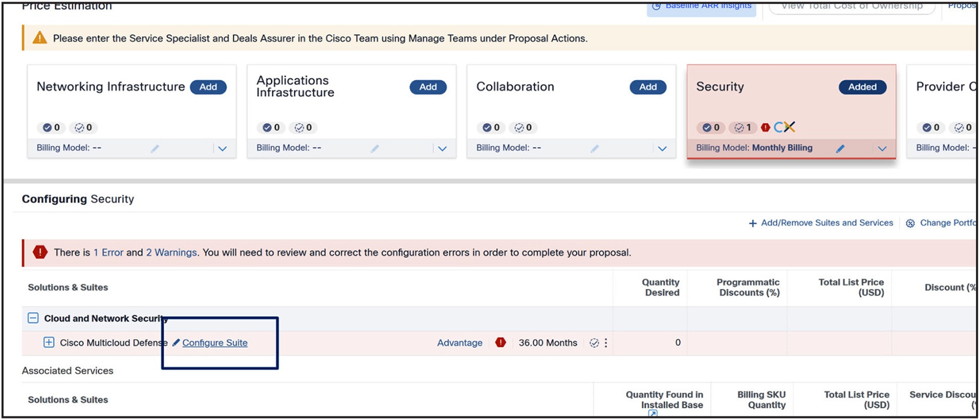Click solid check count on Collaboration card
This screenshot has width=980, height=420.
click(x=491, y=127)
